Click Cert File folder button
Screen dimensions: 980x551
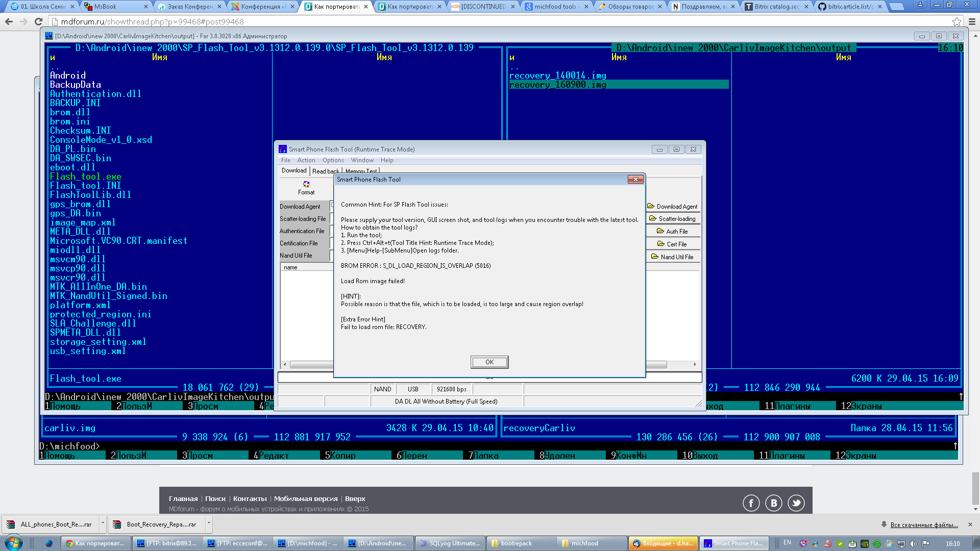[672, 244]
